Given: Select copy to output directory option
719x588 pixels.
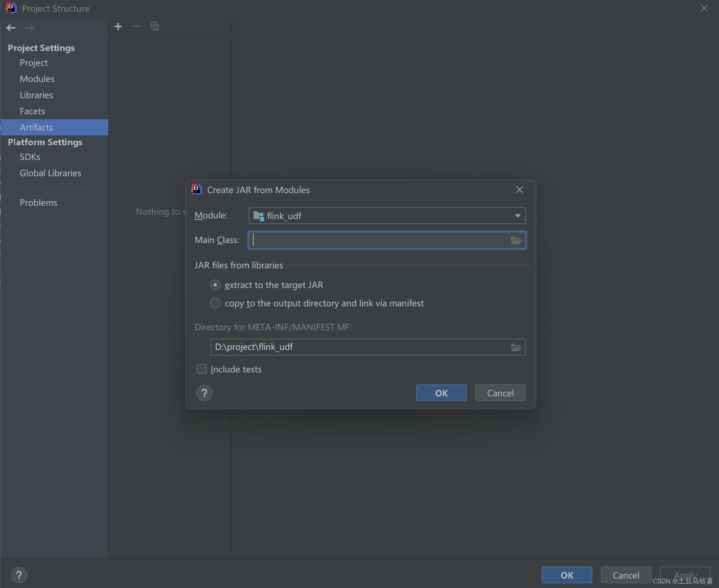Looking at the screenshot, I should (215, 303).
